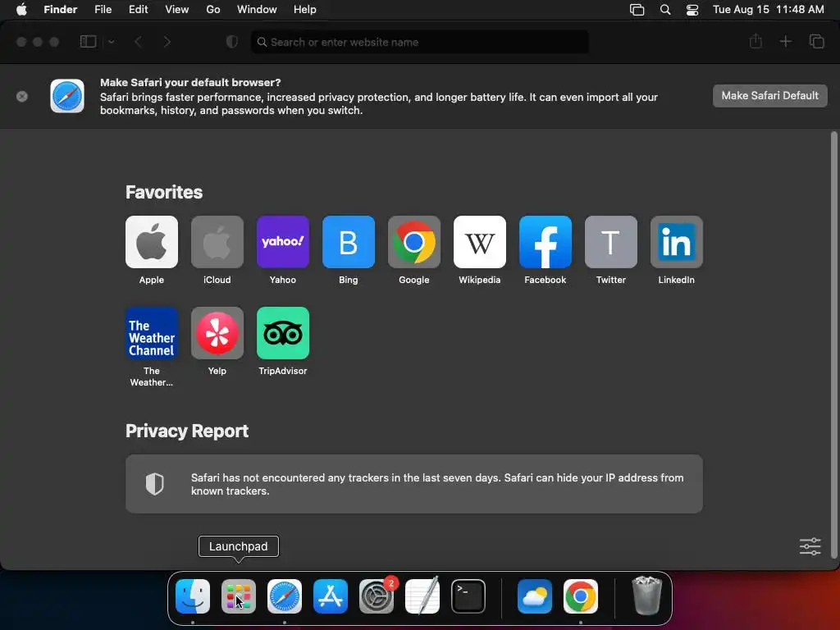
Task: Open the Go menu
Action: pyautogui.click(x=213, y=10)
